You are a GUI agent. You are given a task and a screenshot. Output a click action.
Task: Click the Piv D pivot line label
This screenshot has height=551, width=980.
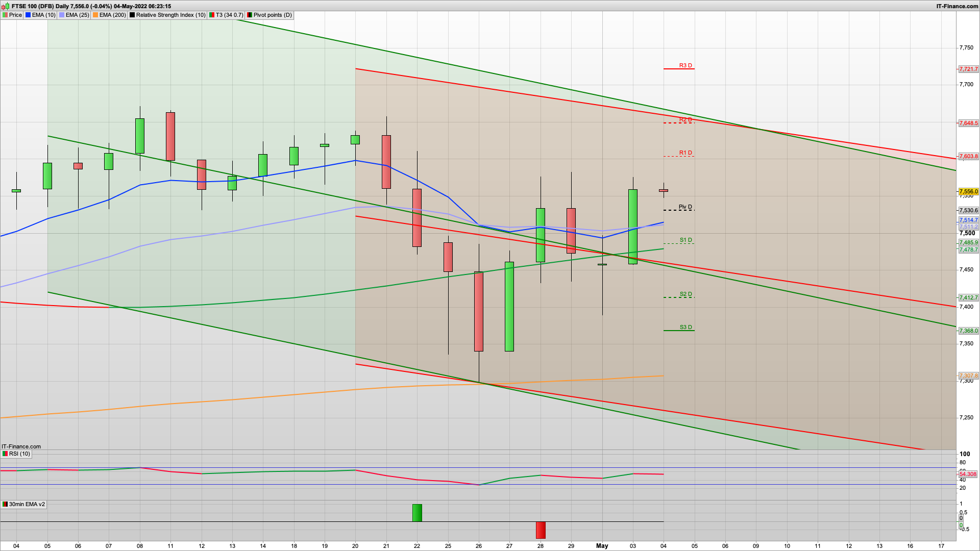tap(685, 207)
